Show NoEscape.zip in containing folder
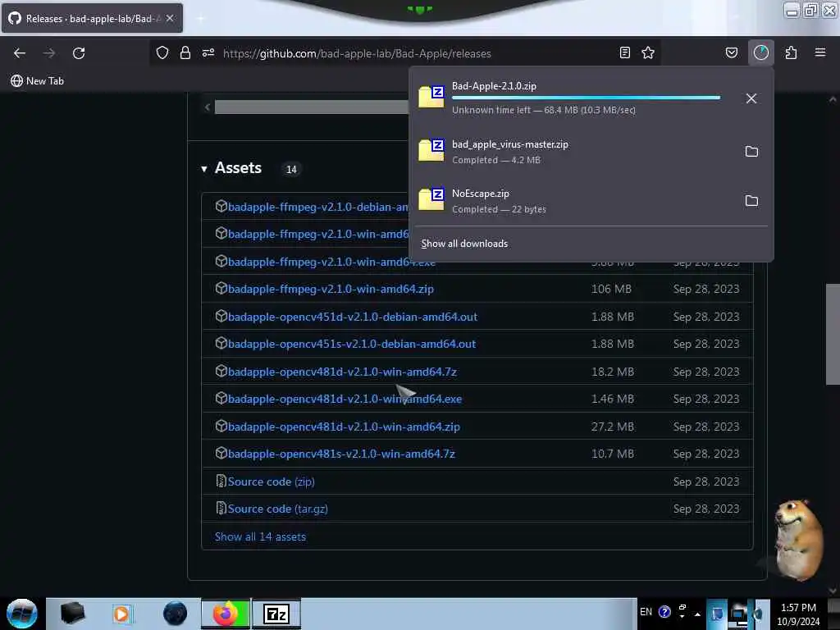840x630 pixels. pyautogui.click(x=751, y=201)
